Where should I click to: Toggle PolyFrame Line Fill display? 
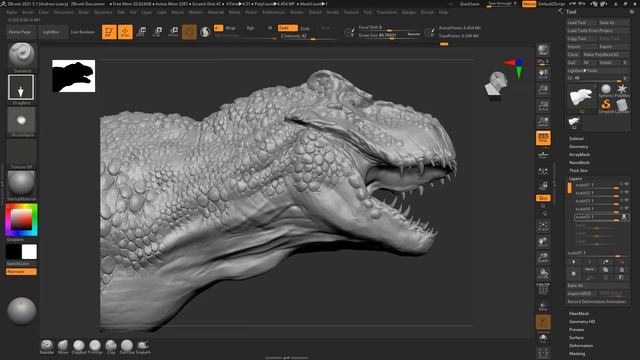coord(543,289)
